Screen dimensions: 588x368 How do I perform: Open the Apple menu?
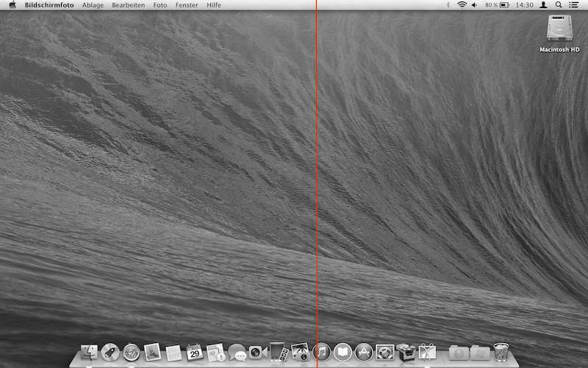(12, 5)
